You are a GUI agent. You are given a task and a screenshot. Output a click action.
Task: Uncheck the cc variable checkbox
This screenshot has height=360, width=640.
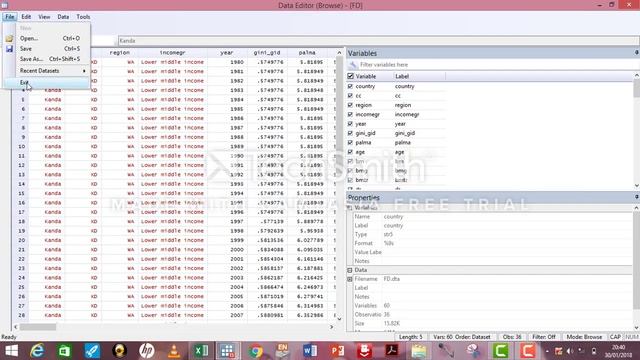[350, 96]
